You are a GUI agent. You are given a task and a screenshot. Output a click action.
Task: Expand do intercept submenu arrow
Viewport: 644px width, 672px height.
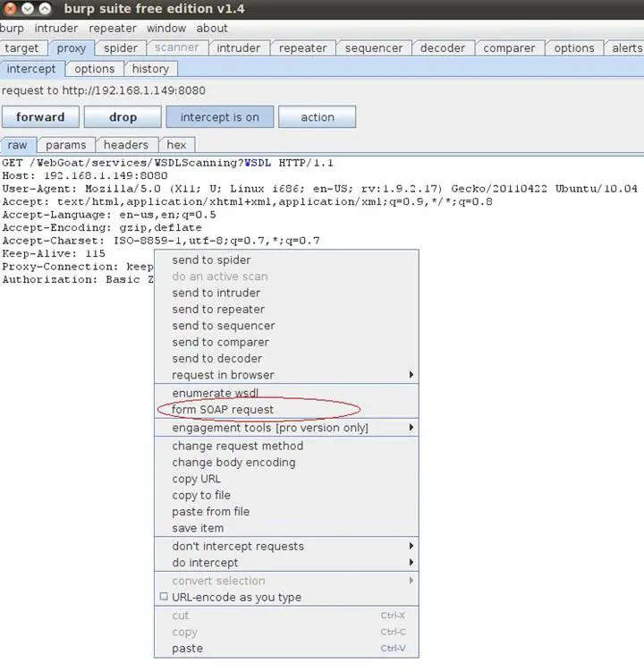tap(411, 563)
